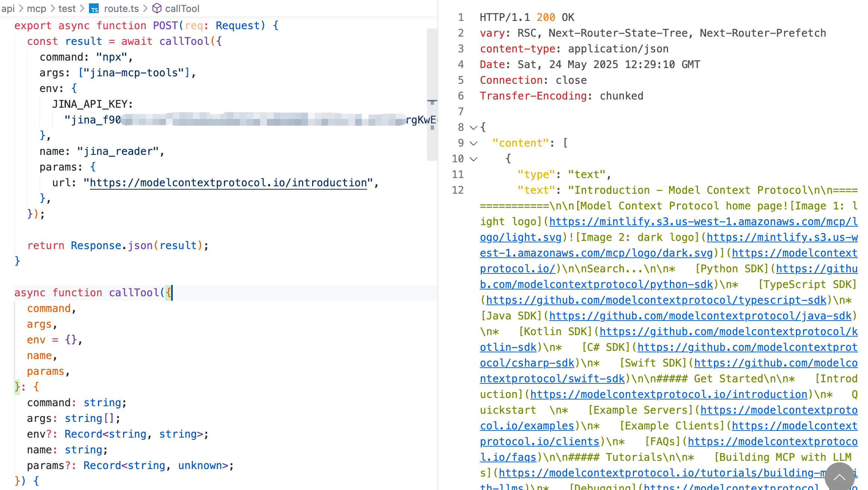
Task: Select the api breadcrumb segment
Action: tap(8, 8)
